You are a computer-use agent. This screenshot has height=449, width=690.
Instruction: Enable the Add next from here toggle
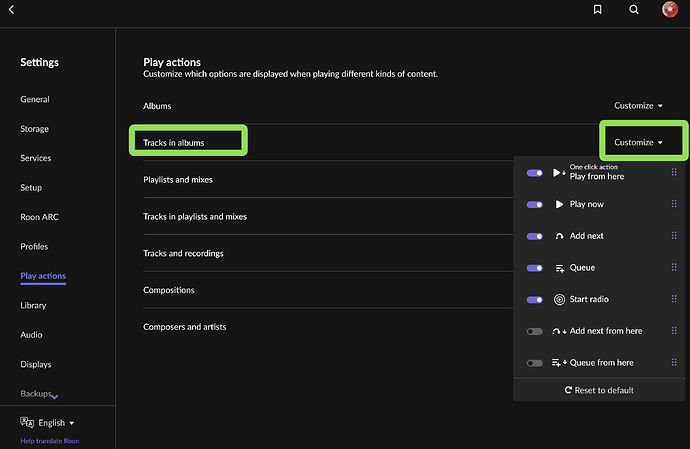534,331
